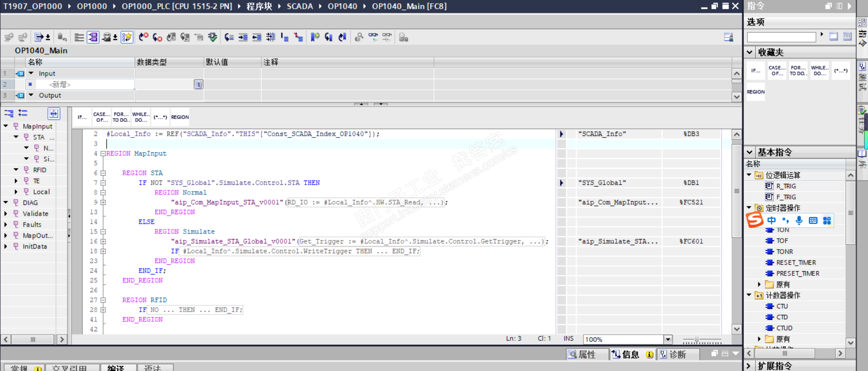Screen dimensions: 868x371
Task: Toggle the highlighted favorites display toolbar button
Action: click(x=127, y=37)
